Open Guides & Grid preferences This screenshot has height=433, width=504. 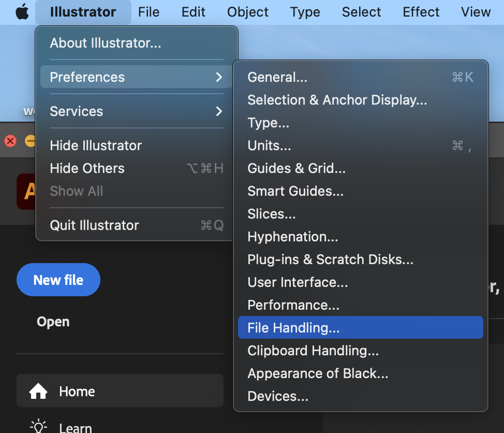(x=297, y=168)
